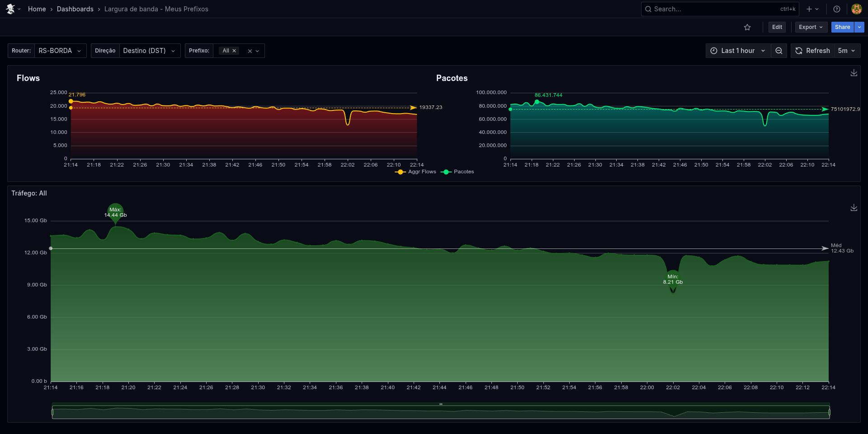868x434 pixels.
Task: Click the Edit dashboard button
Action: coord(777,27)
